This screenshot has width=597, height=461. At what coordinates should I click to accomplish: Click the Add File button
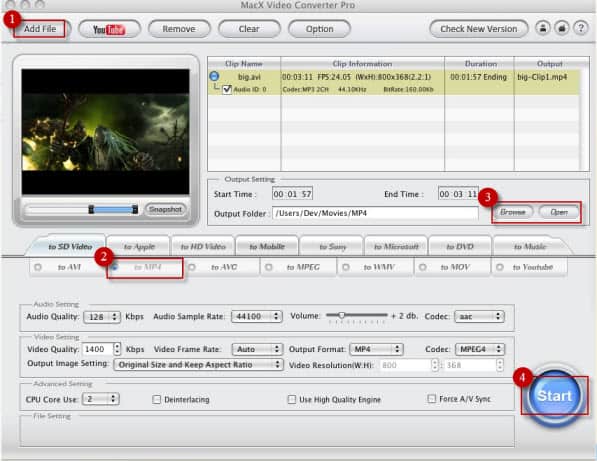40,29
